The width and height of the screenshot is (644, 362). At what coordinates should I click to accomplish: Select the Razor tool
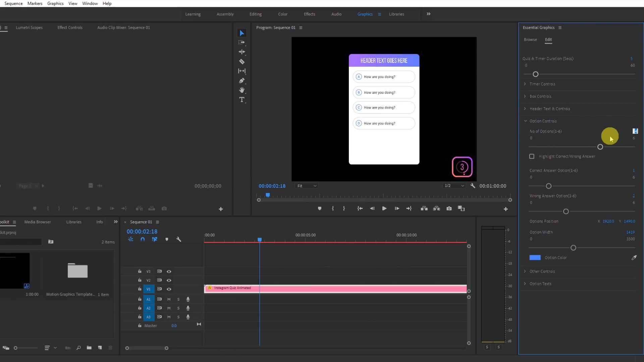[x=241, y=62]
